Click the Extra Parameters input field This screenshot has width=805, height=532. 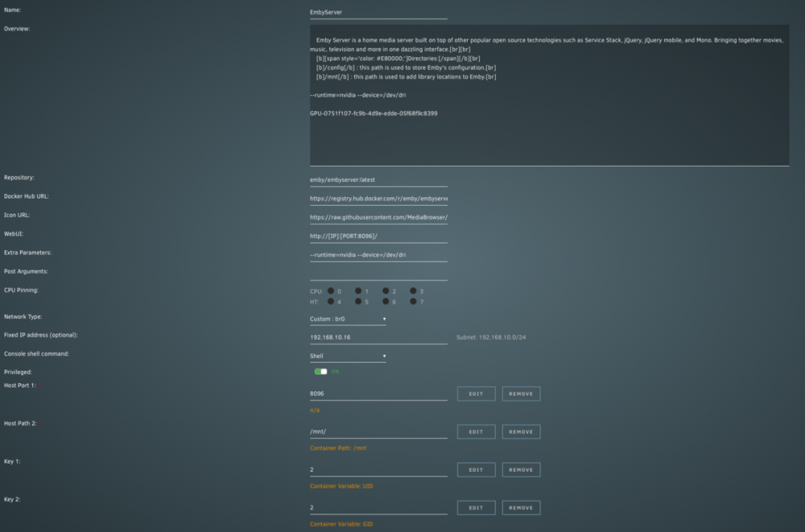[x=378, y=254]
